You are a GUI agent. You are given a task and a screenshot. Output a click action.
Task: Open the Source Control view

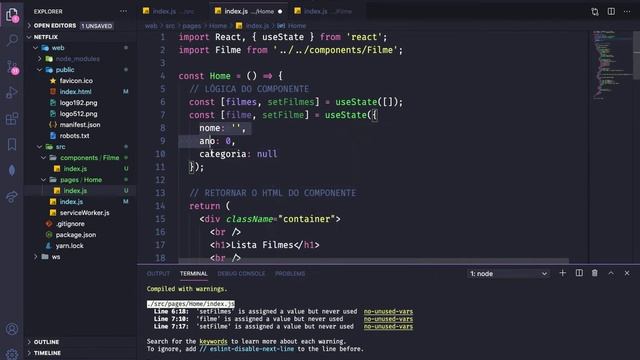pos(12,67)
